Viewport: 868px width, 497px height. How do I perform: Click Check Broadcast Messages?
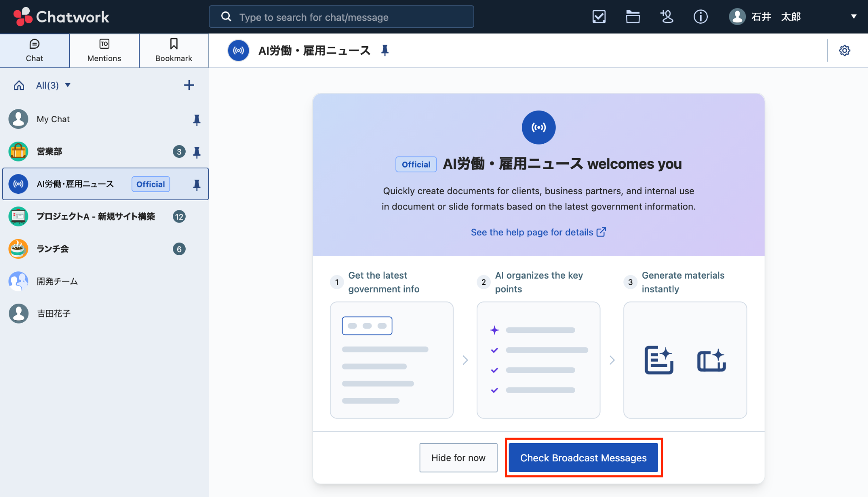(584, 458)
